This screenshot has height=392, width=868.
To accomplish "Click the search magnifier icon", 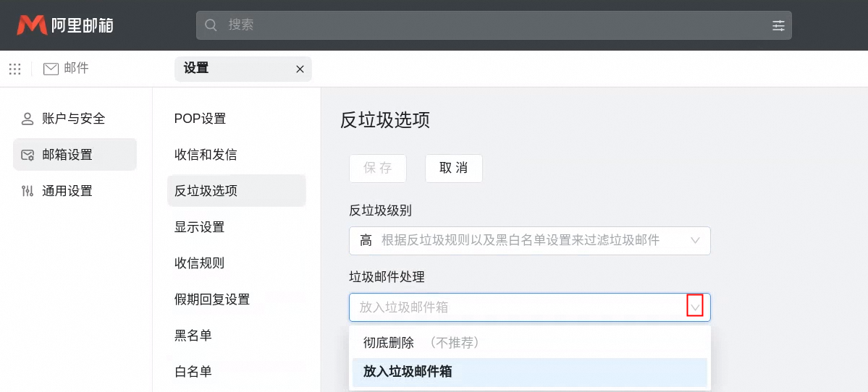I will click(211, 25).
